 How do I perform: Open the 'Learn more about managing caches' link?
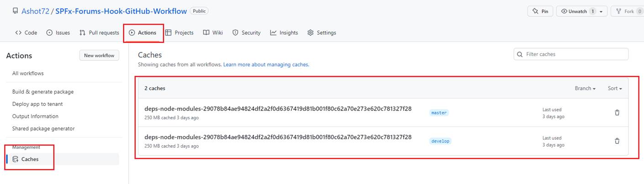pyautogui.click(x=266, y=65)
